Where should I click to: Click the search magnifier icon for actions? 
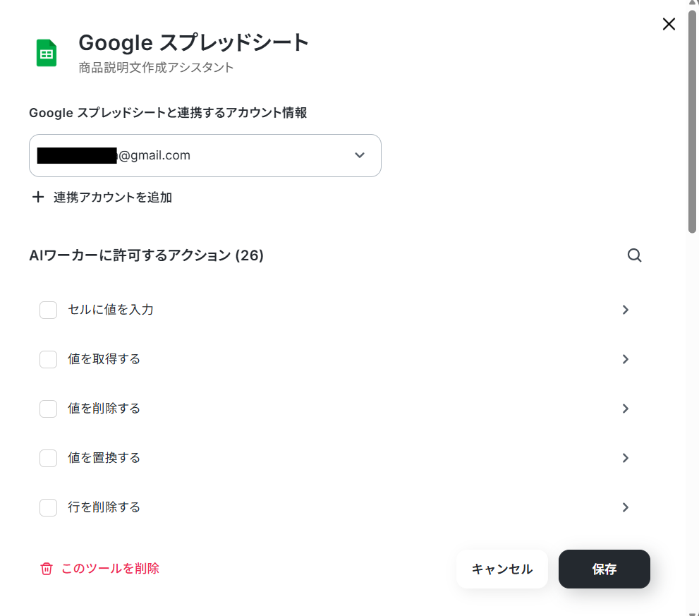coord(634,255)
